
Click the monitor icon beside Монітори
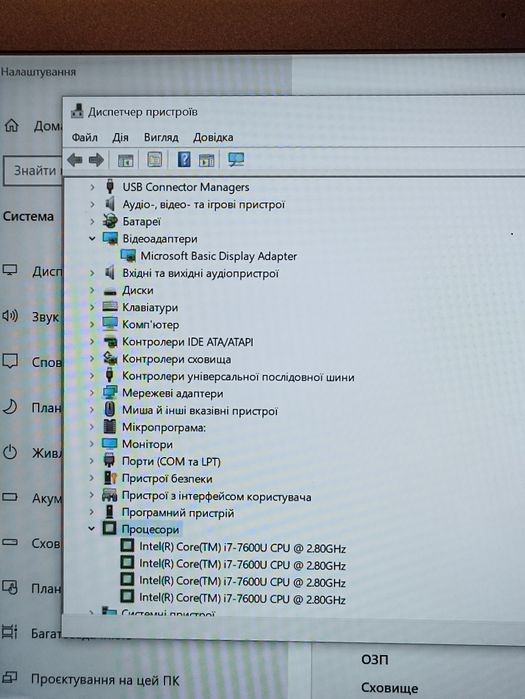click(x=109, y=444)
